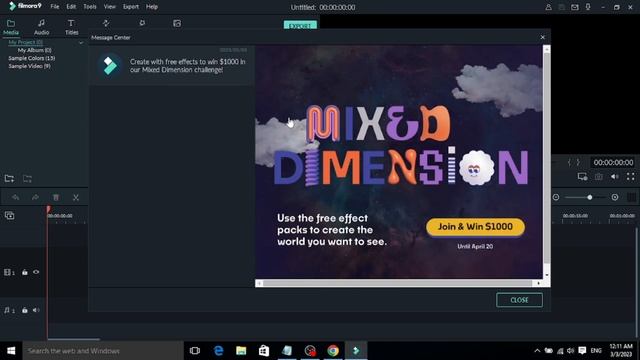Click the preview timecode field

click(x=613, y=162)
